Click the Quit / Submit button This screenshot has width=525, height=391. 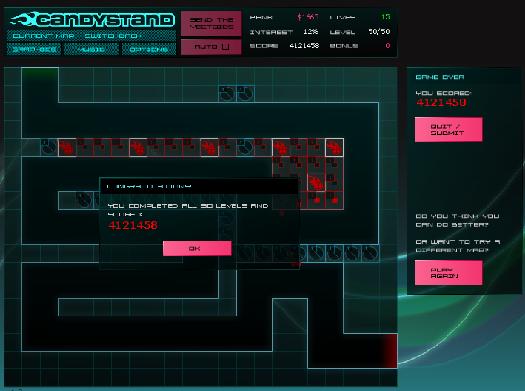tap(448, 130)
